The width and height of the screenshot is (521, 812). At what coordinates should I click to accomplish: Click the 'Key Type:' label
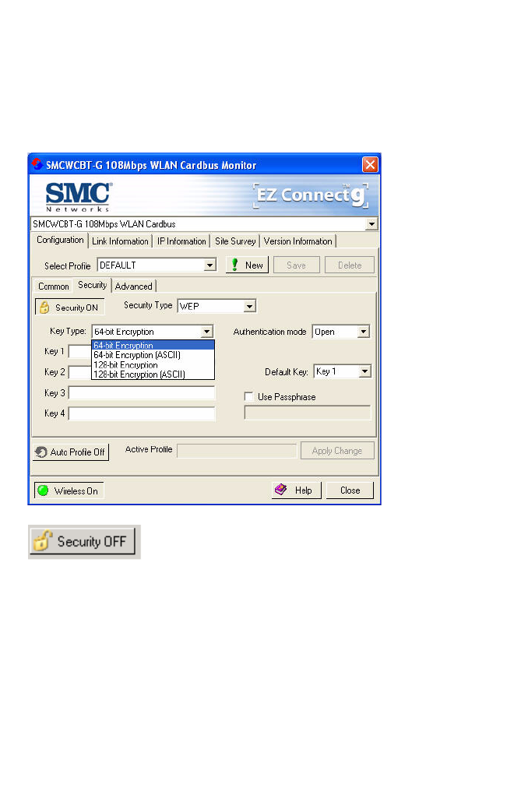point(68,331)
